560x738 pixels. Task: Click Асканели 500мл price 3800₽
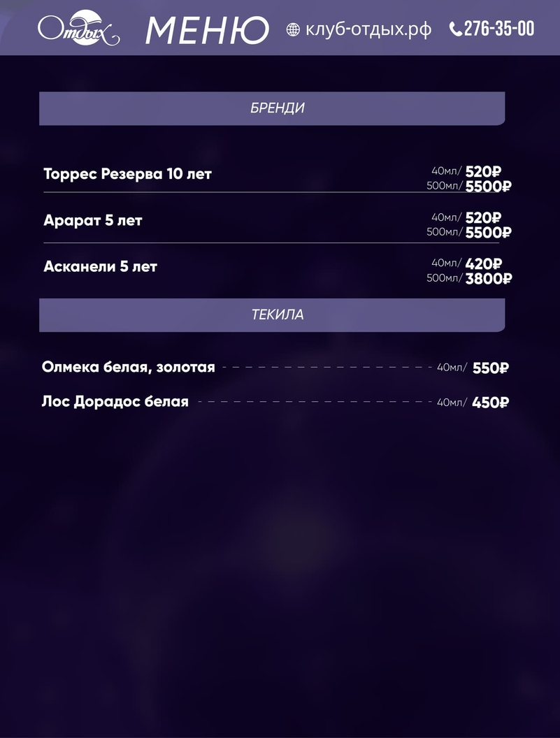coord(488,279)
